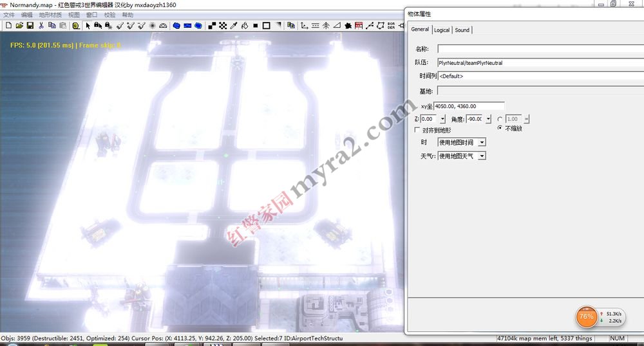
Task: Open the 文件 menu
Action: tap(9, 15)
